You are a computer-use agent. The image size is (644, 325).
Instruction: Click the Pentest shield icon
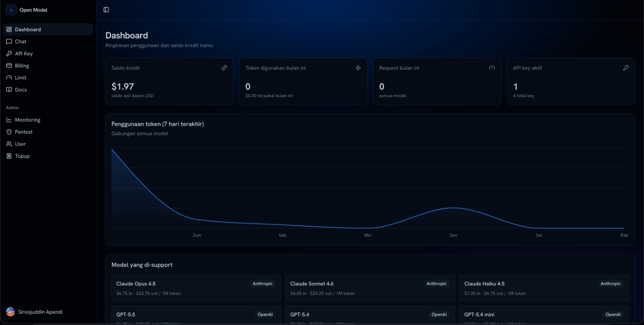click(x=9, y=132)
